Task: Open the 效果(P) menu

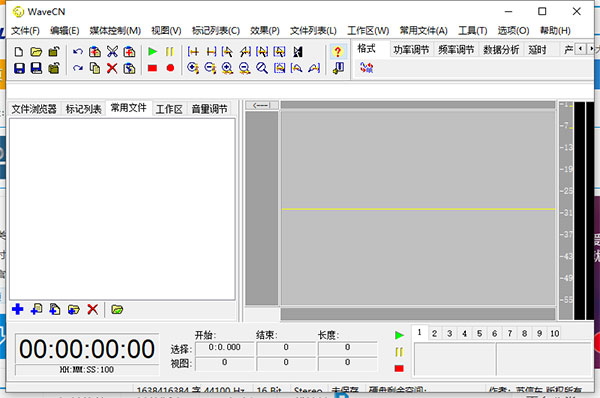Action: (265, 31)
